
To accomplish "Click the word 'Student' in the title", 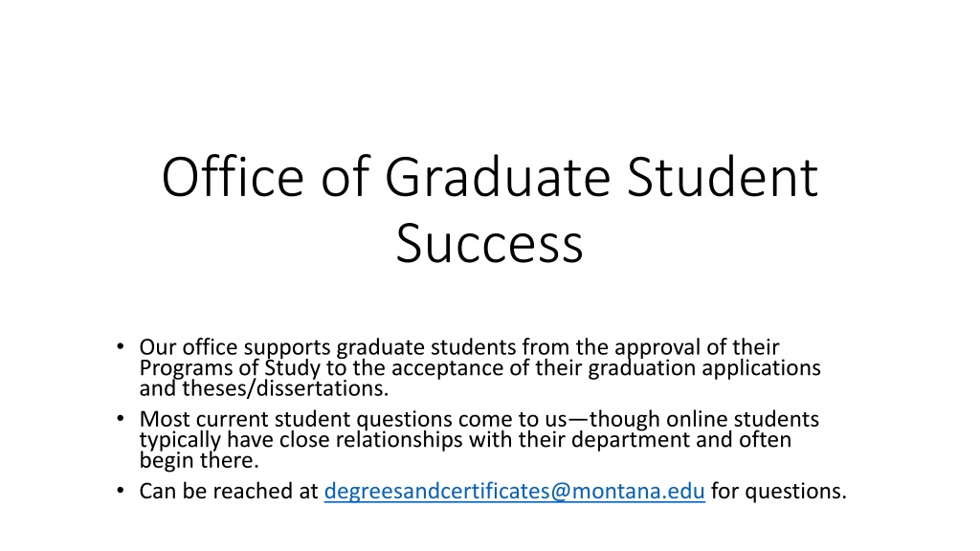I will pyautogui.click(x=723, y=177).
